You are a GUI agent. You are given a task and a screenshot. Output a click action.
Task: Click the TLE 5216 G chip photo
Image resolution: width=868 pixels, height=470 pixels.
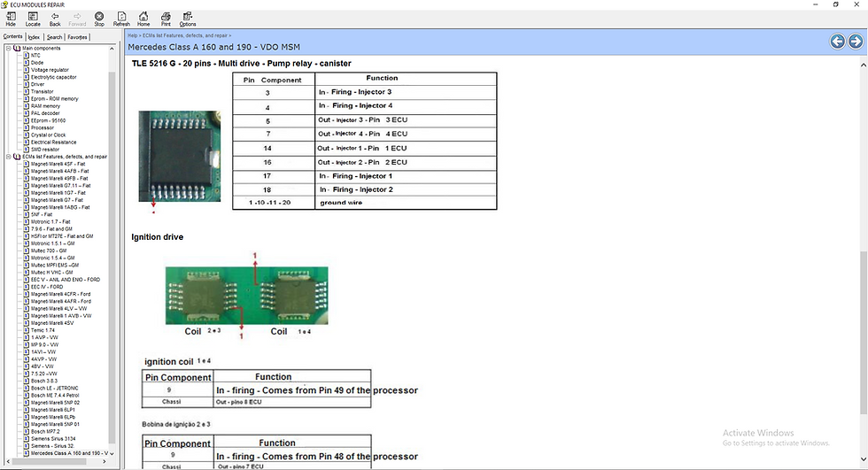coord(179,156)
